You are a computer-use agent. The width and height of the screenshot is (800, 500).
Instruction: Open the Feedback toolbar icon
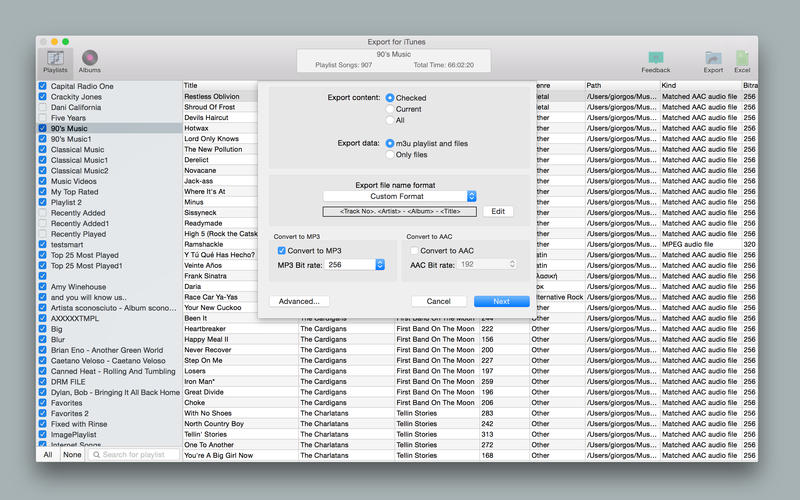coord(656,62)
